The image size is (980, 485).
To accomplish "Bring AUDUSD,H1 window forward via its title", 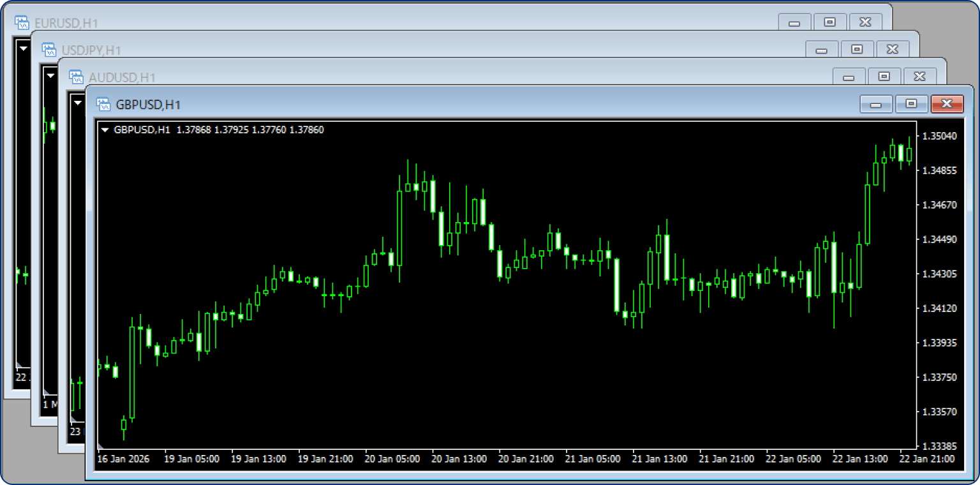I will (x=122, y=78).
